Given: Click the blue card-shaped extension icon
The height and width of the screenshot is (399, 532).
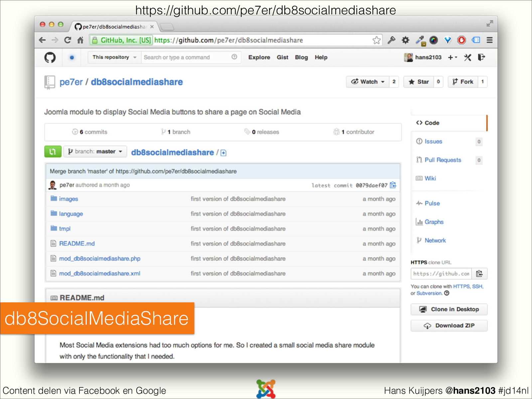Looking at the screenshot, I should point(476,40).
